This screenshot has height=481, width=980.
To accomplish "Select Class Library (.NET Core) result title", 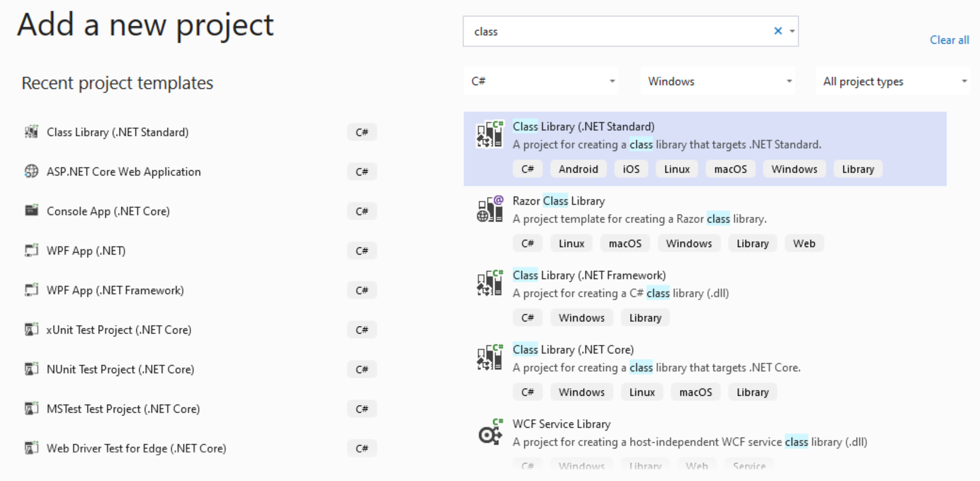I will click(573, 349).
